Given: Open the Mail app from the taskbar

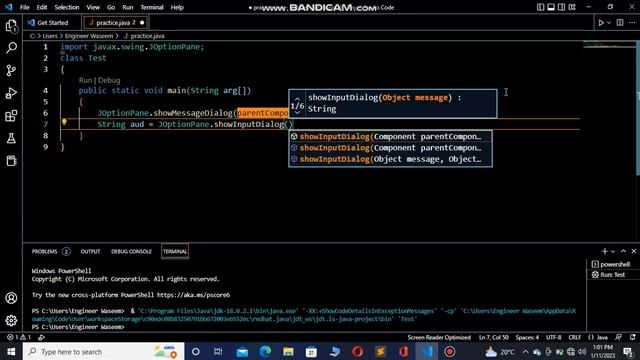Looking at the screenshot, I should (242, 351).
